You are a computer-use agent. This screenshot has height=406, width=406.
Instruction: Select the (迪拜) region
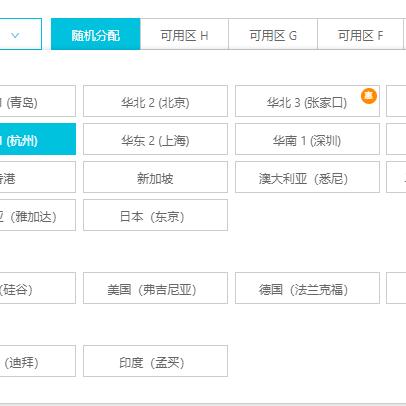pyautogui.click(x=38, y=361)
